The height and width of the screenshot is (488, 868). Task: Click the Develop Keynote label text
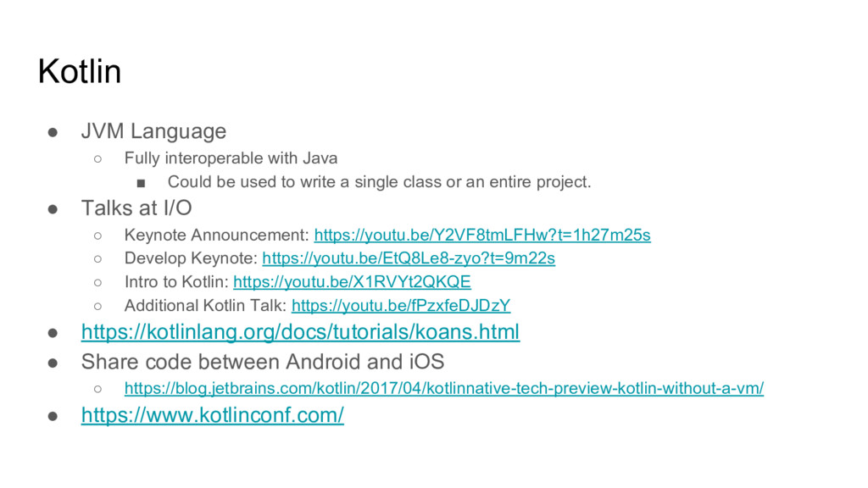(191, 258)
